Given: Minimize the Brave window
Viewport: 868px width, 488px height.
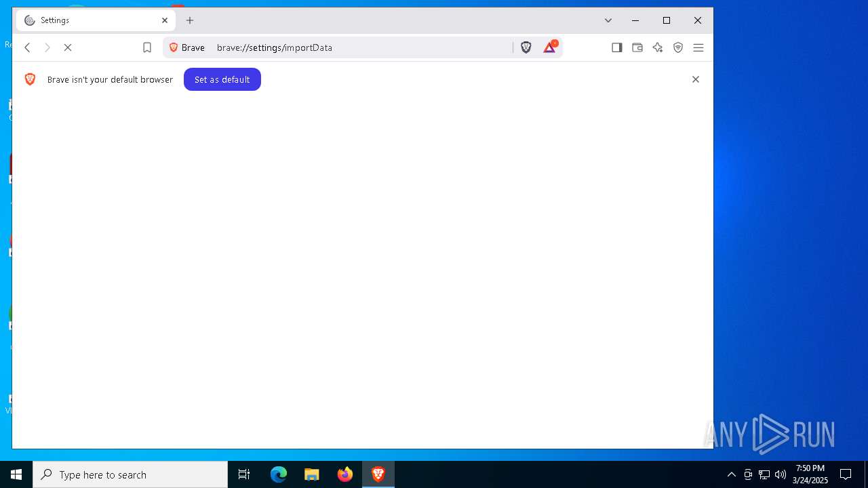Looking at the screenshot, I should coord(635,20).
